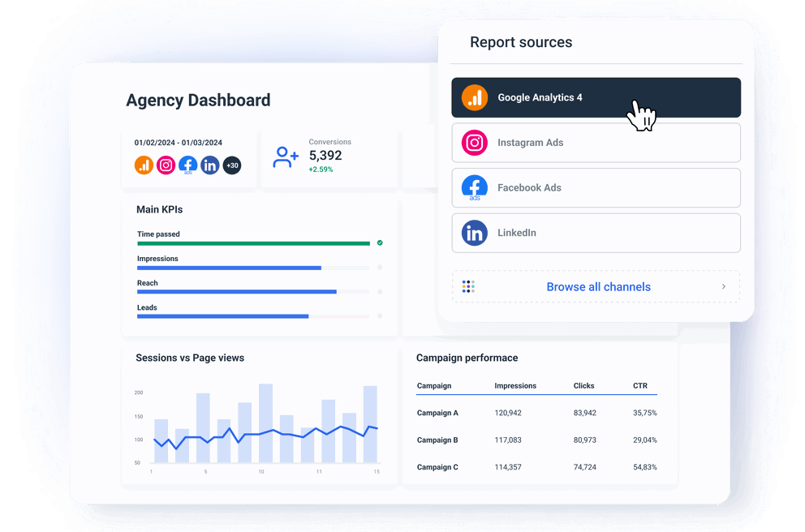Click the Impressions column header in the table
The height and width of the screenshot is (532, 805).
515,386
